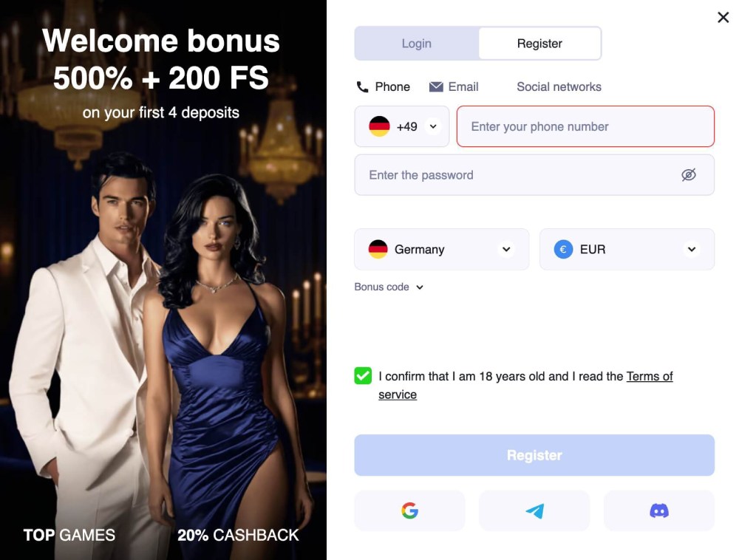Image resolution: width=739 pixels, height=560 pixels.
Task: Toggle password visibility eye icon
Action: point(689,175)
